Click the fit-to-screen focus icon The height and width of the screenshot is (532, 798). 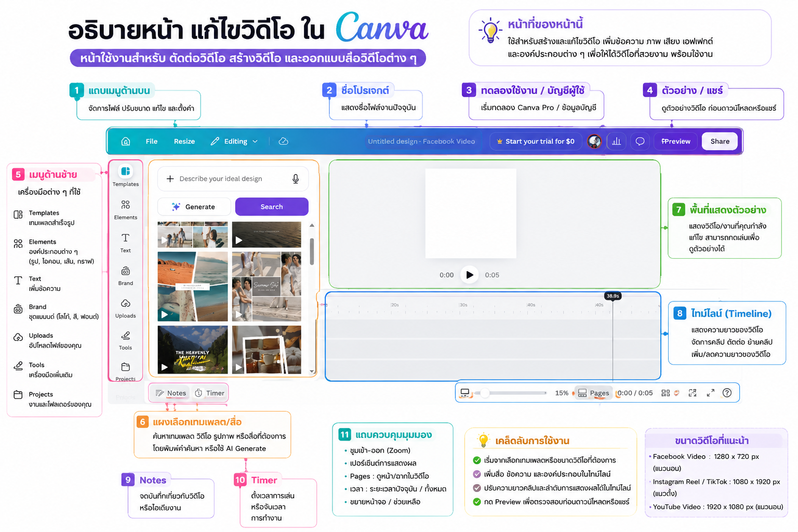coord(693,393)
